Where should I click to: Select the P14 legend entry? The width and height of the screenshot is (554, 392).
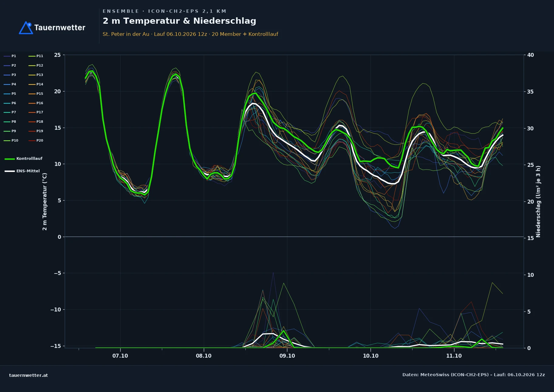pyautogui.click(x=36, y=84)
